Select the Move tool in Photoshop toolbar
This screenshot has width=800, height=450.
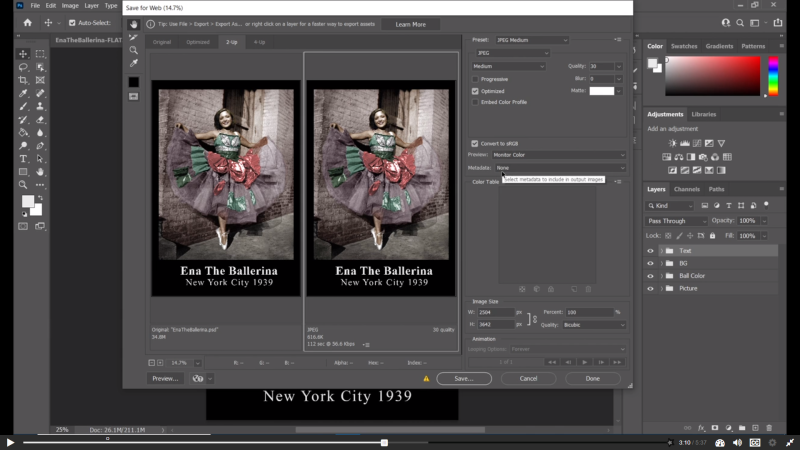[x=23, y=54]
